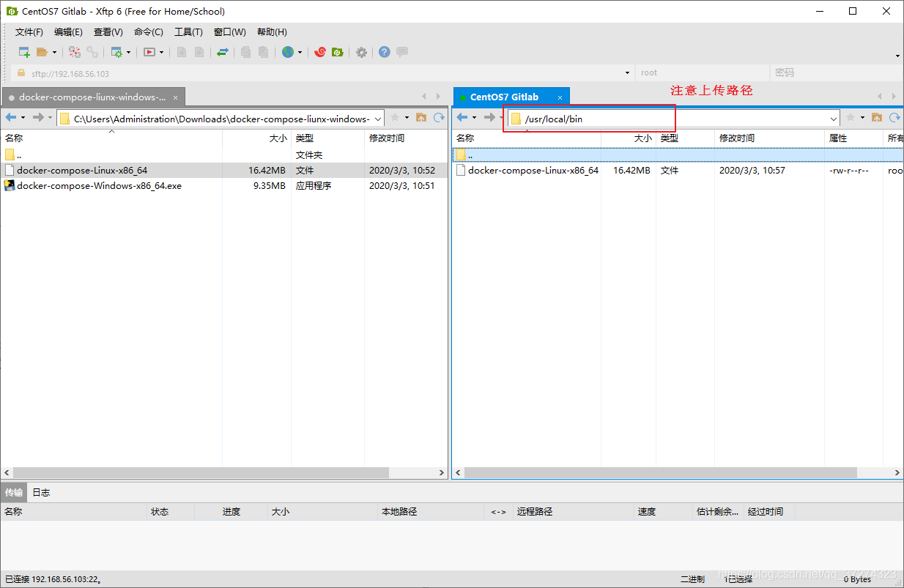Open the sftp host address dropdown
This screenshot has width=904, height=588.
pos(627,73)
